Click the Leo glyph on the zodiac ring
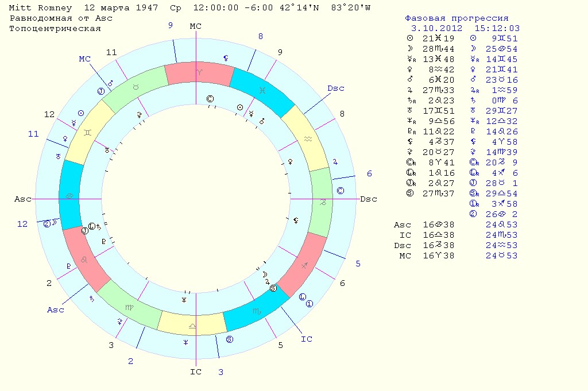Image resolution: width=588 pixels, height=391 pixels. point(84,260)
